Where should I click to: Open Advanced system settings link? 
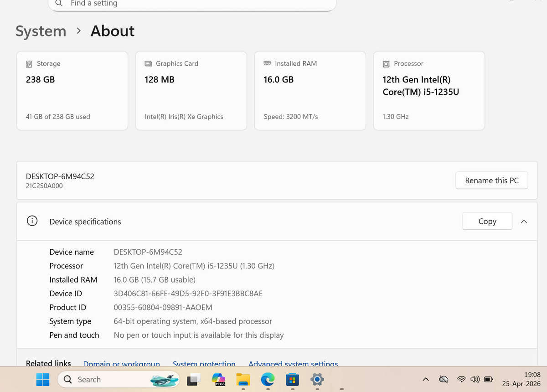293,363
